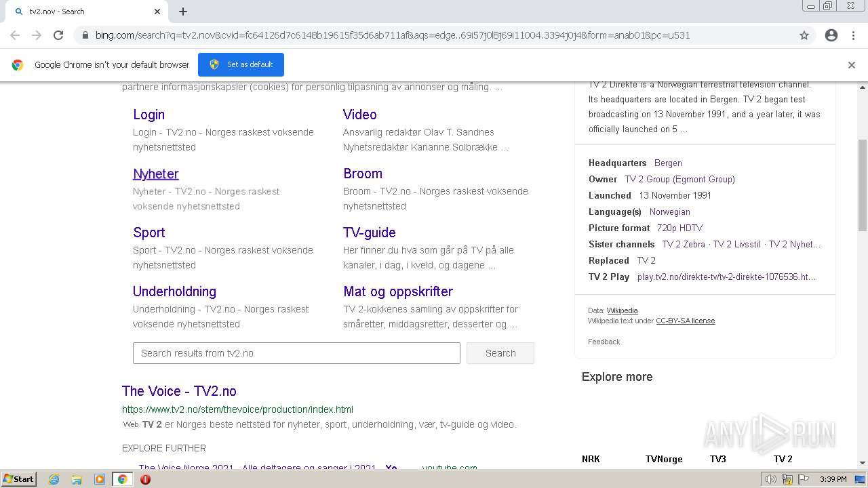Launch Internet Explorer from the taskbar
The image size is (868, 488).
point(54,479)
